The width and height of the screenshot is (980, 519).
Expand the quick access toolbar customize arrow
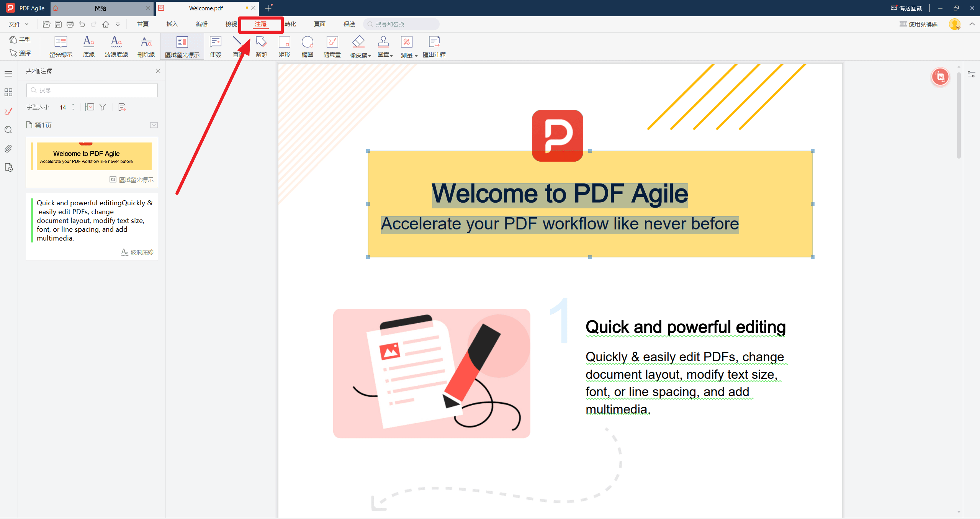(118, 24)
